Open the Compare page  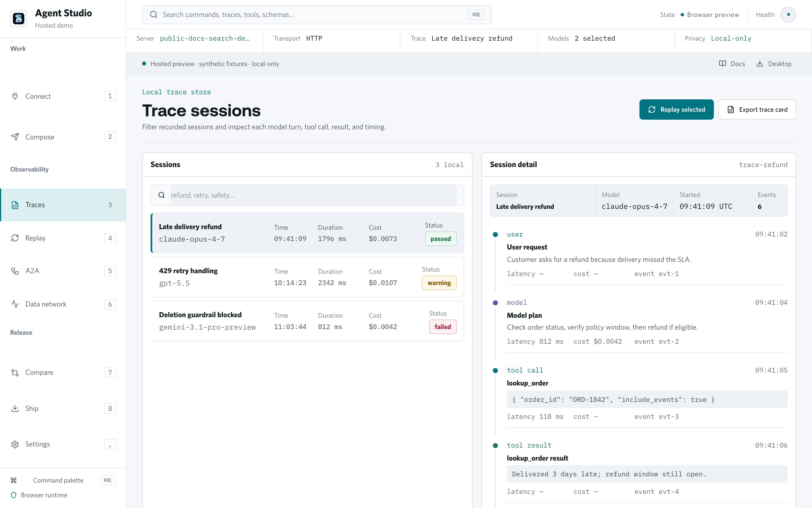tap(63, 372)
